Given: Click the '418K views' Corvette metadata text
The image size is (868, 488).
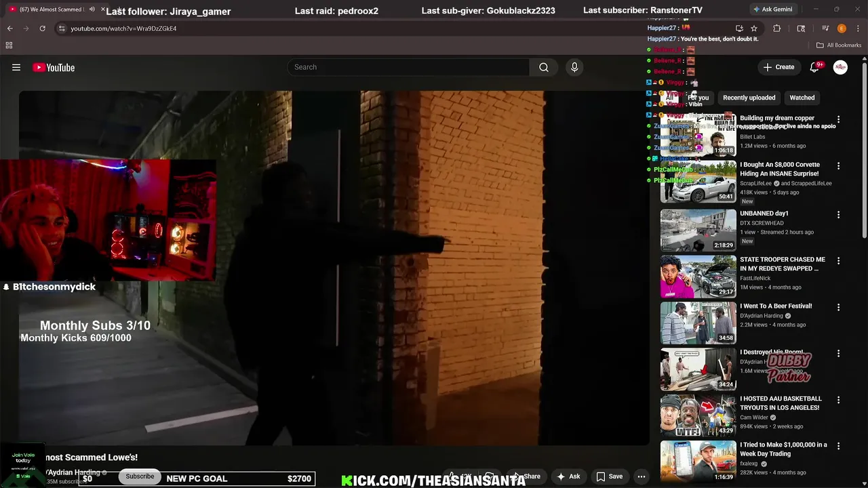Looking at the screenshot, I should [x=753, y=192].
